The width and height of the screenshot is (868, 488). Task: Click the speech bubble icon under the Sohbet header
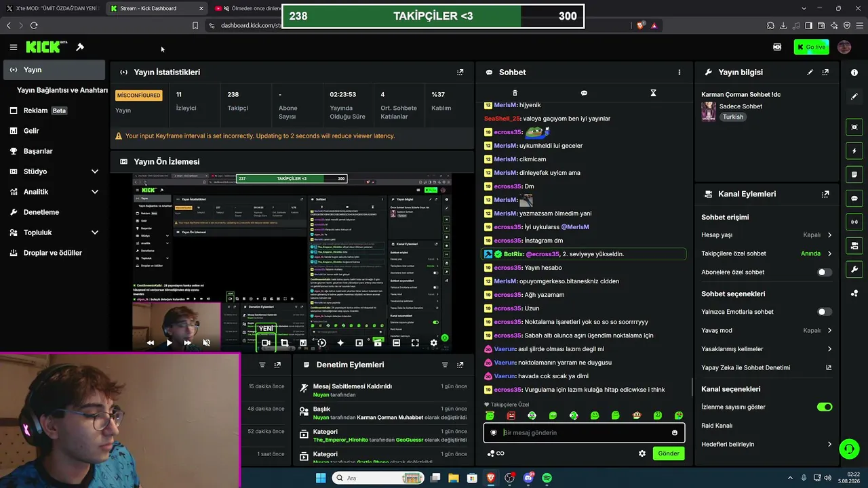coord(584,93)
